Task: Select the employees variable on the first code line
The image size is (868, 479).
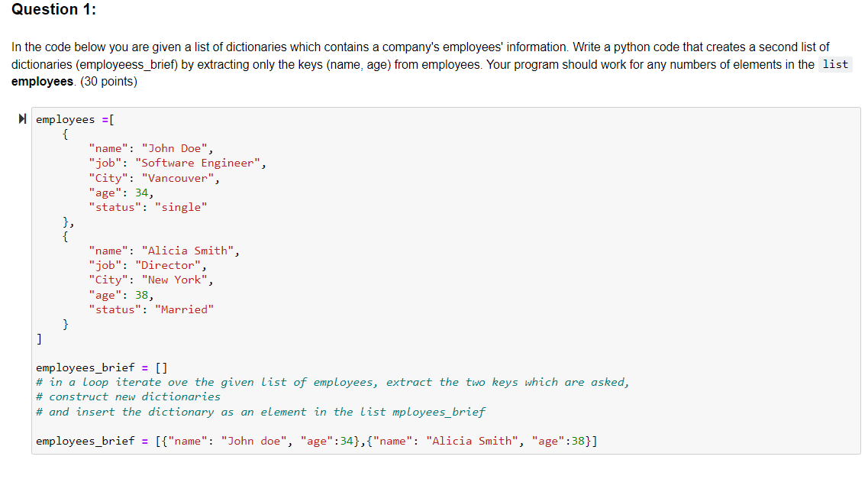Action: point(65,118)
